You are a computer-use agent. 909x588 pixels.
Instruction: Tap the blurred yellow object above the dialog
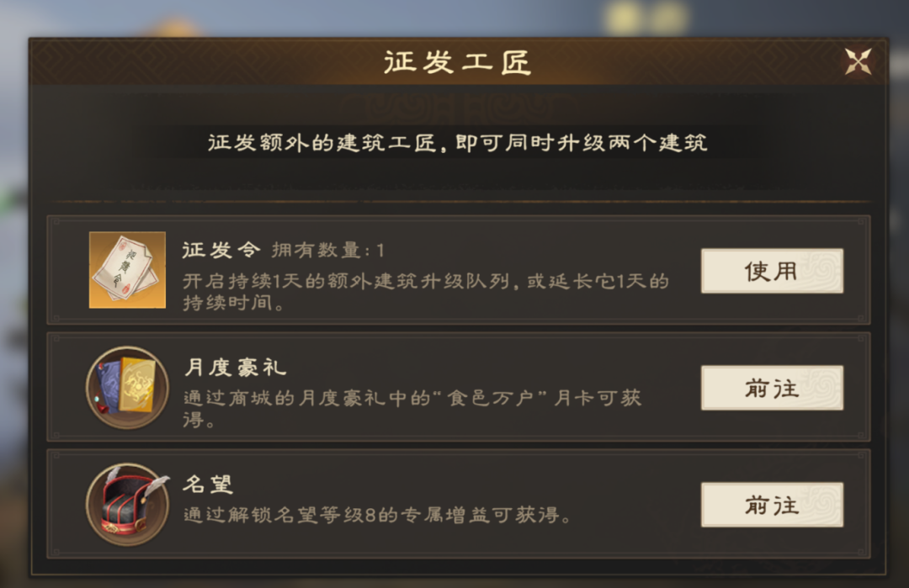646,17
